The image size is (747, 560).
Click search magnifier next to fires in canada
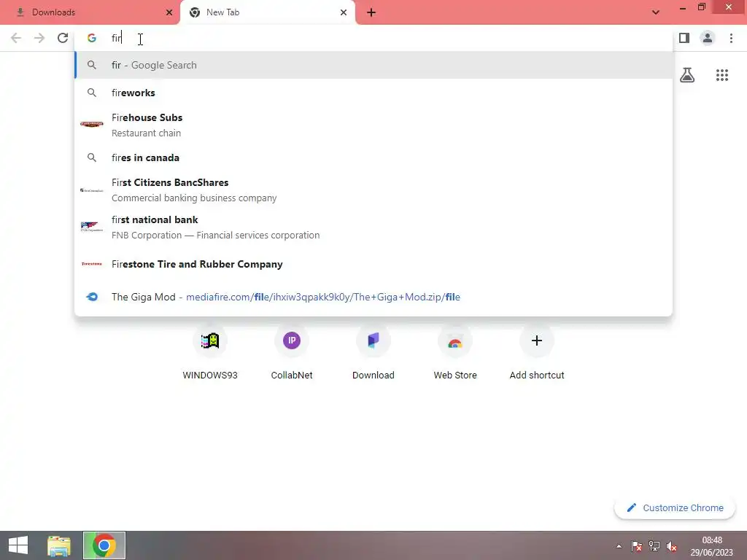click(x=92, y=157)
